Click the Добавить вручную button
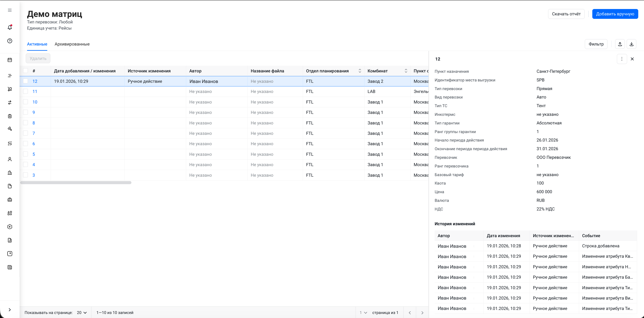Screen dimensions: 644x318 click(615, 14)
